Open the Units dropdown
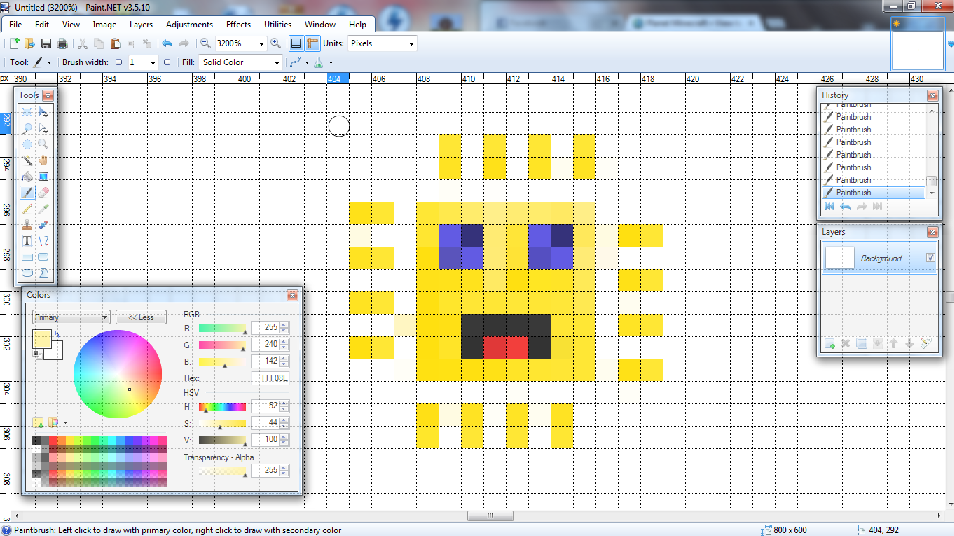The height and width of the screenshot is (536, 954). 411,44
